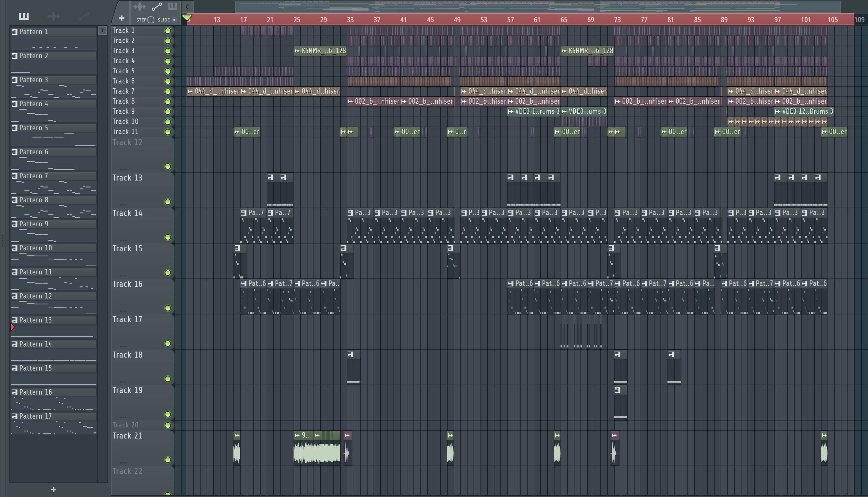
Task: Click the piano roll icon beside Pattern 5
Action: (15, 128)
